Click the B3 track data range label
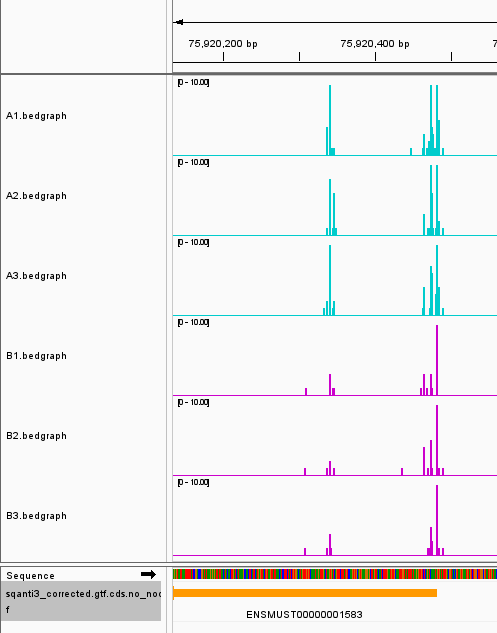This screenshot has width=497, height=633. [193, 482]
